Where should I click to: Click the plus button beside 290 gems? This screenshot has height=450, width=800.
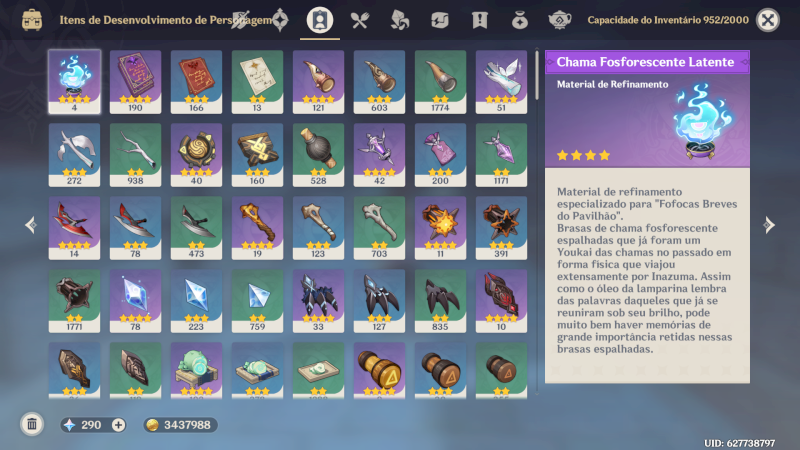point(118,425)
